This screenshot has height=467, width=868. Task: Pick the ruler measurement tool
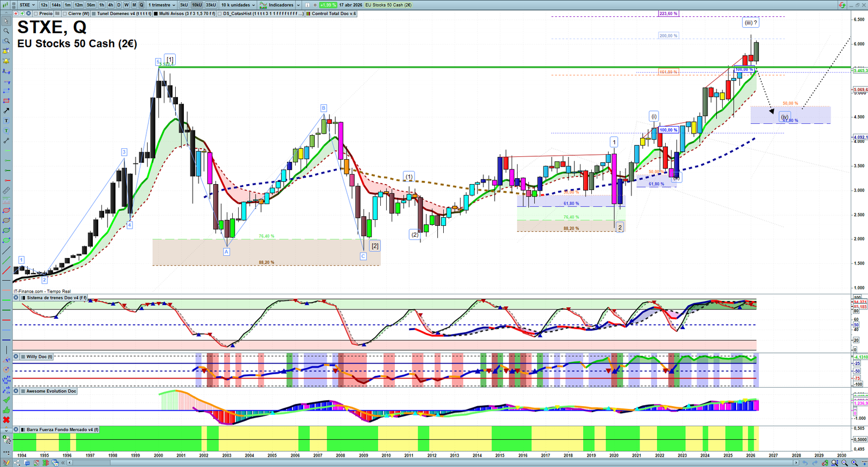coord(7,191)
